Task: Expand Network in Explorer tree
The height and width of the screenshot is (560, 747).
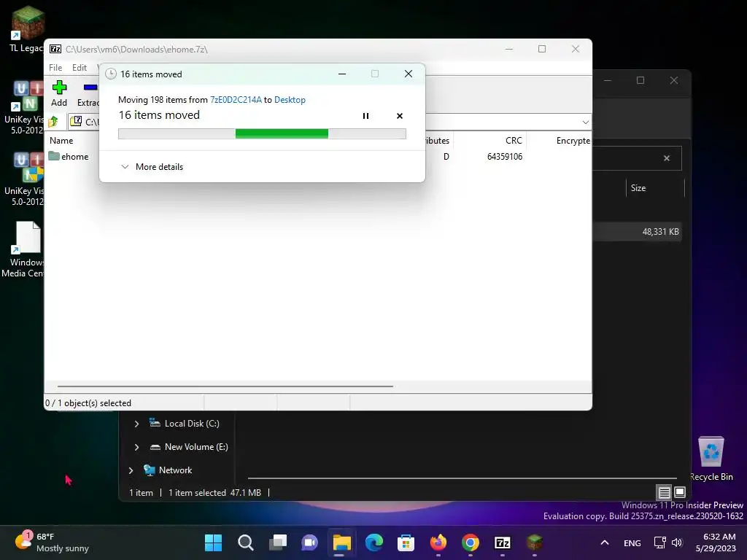Action: pos(131,470)
